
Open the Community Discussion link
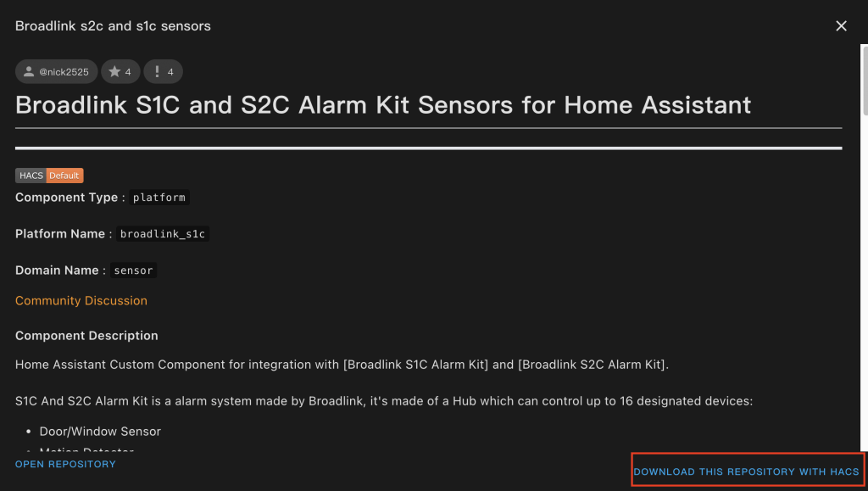click(x=81, y=301)
